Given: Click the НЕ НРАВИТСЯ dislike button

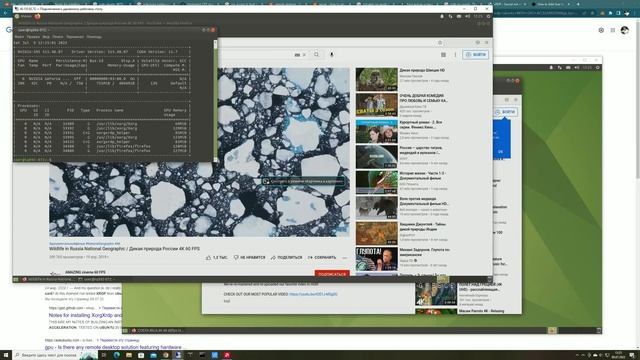Looking at the screenshot, I should [x=249, y=258].
